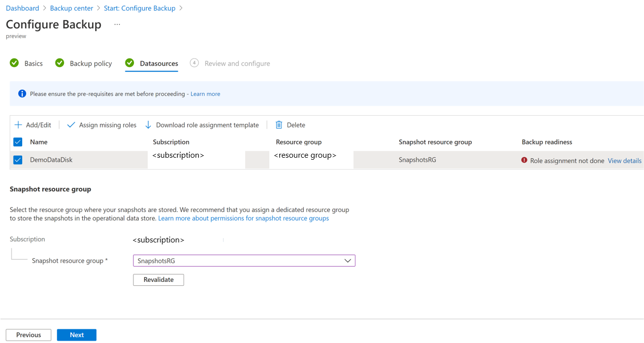
Task: Switch to the Backup policy tab
Action: tap(91, 64)
